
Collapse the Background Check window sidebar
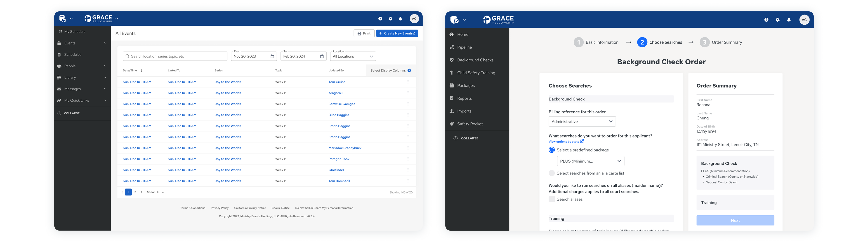[466, 138]
